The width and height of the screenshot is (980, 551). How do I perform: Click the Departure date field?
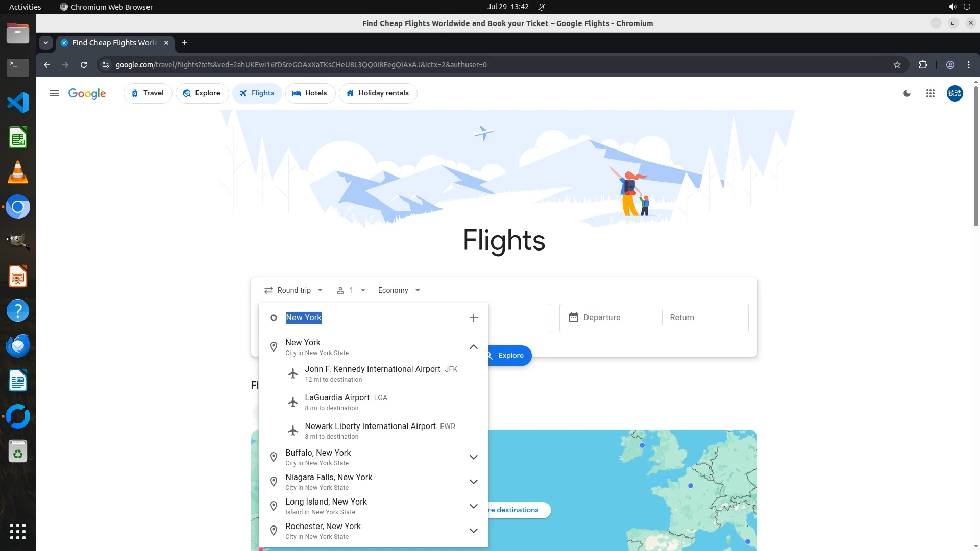[610, 318]
